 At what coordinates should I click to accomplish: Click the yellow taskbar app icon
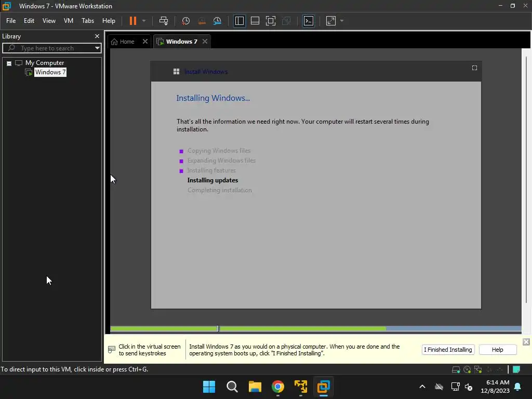pos(301,387)
